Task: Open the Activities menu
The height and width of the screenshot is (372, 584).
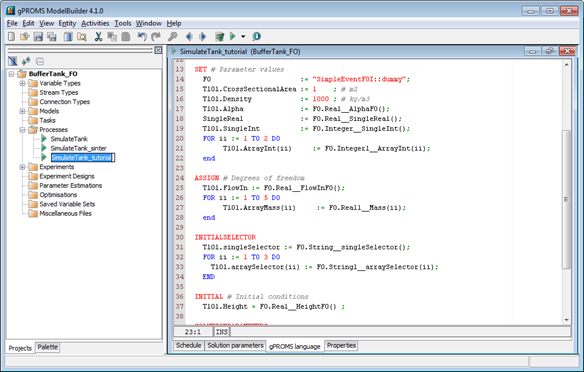Action: pyautogui.click(x=95, y=23)
